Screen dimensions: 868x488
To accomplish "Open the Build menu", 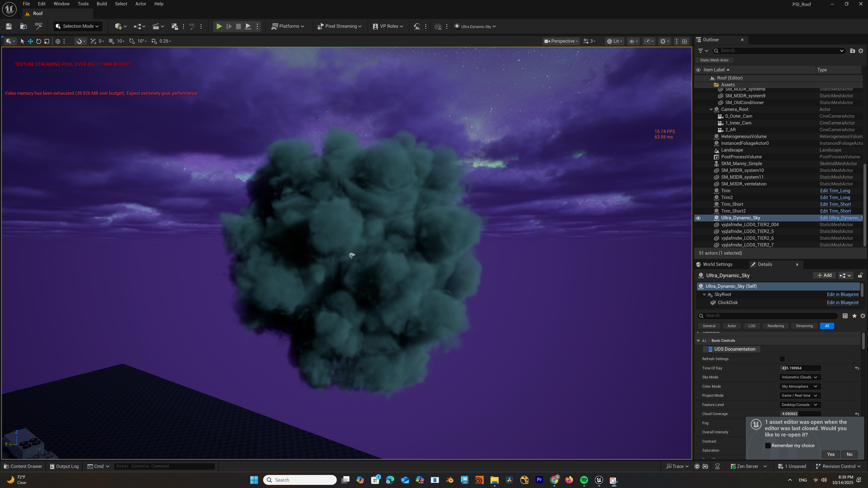I will point(101,4).
